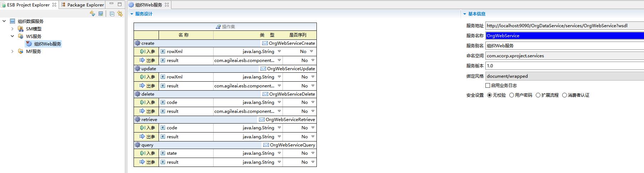The image size is (644, 173).
Task: Select the 扩展流程 security option
Action: point(538,95)
